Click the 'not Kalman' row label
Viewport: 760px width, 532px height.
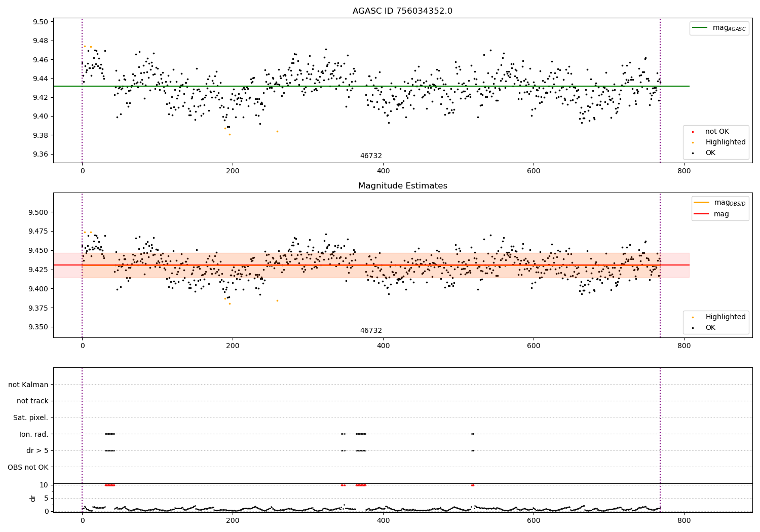coord(28,385)
